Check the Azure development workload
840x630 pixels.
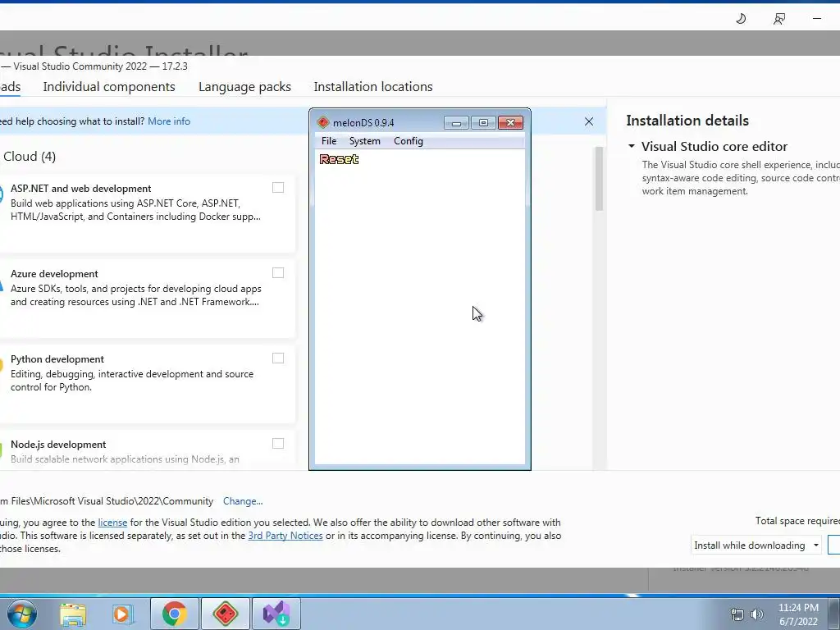pyautogui.click(x=278, y=272)
